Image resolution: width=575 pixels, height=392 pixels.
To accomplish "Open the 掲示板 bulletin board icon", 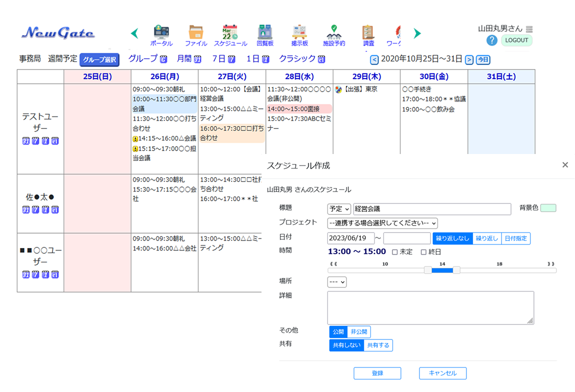I will click(x=299, y=33).
